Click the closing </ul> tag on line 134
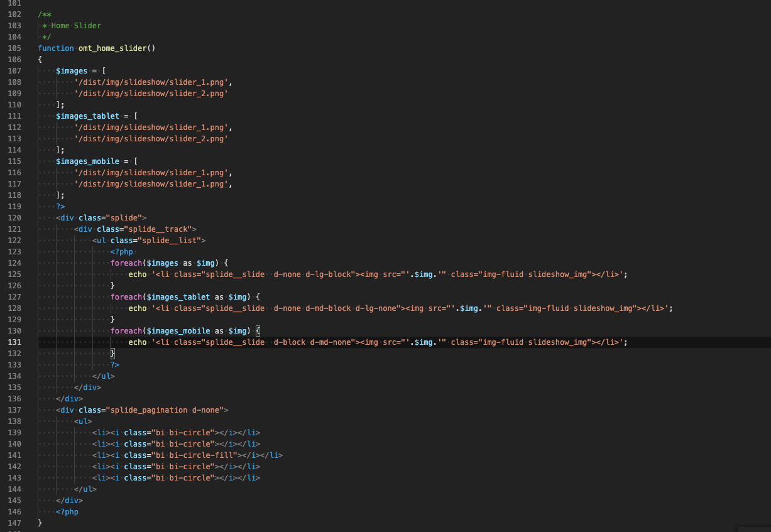Image resolution: width=771 pixels, height=532 pixels. (104, 376)
